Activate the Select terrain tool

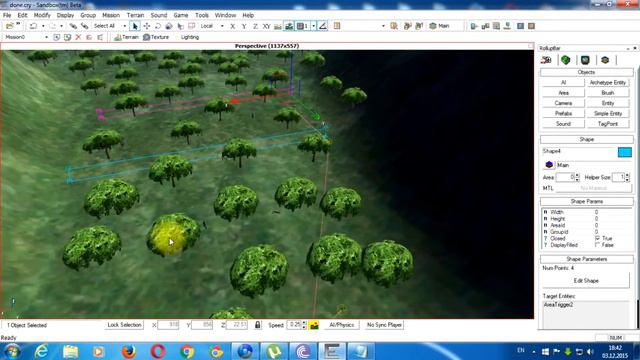point(180,26)
